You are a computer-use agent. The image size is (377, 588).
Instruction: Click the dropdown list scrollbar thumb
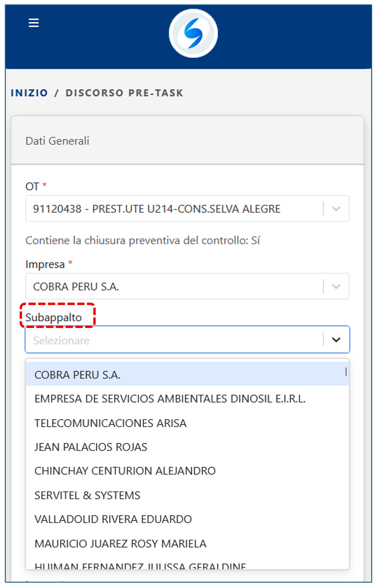346,371
